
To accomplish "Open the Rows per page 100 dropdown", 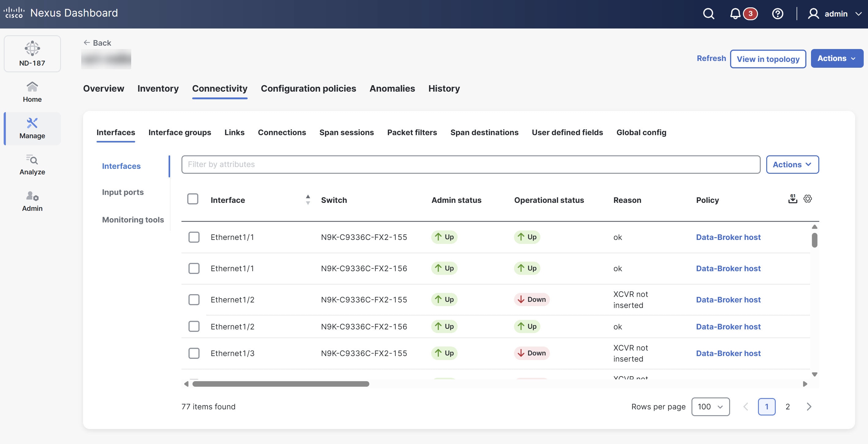I will pyautogui.click(x=710, y=407).
